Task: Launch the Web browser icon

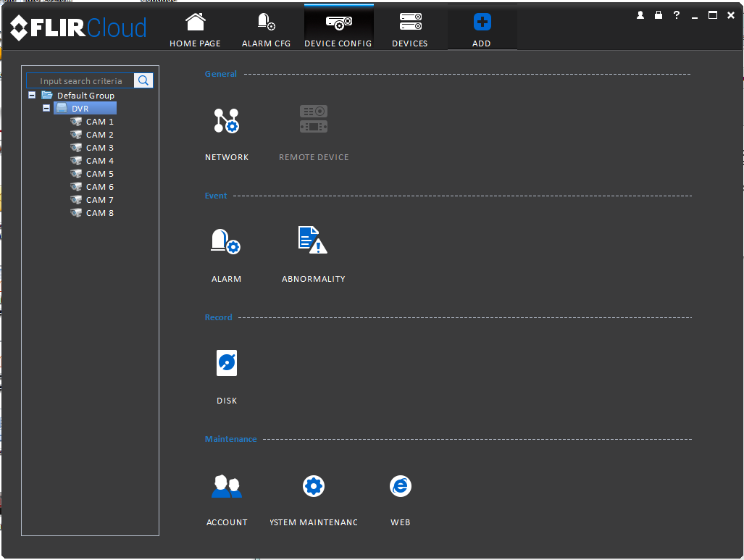Action: pos(401,486)
